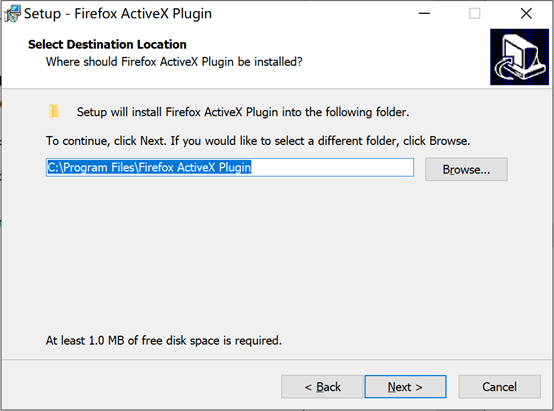Click the setup installer icon in title bar
This screenshot has height=411, width=554.
point(13,14)
